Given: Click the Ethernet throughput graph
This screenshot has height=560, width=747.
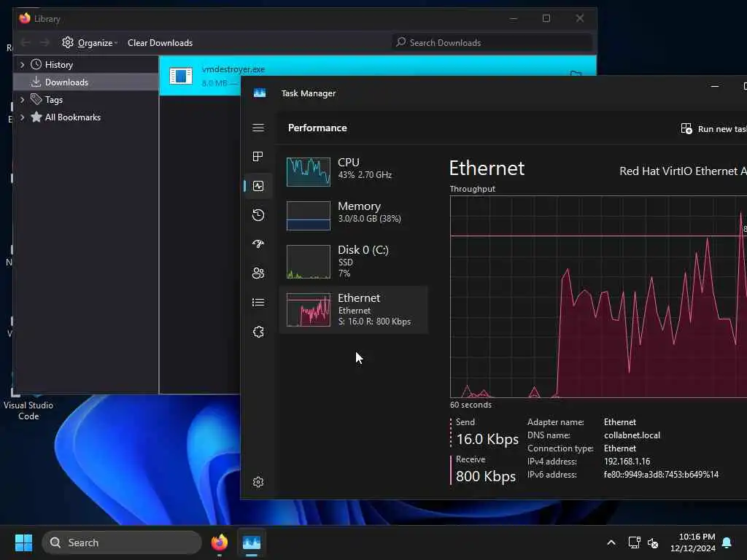Looking at the screenshot, I should [x=598, y=297].
